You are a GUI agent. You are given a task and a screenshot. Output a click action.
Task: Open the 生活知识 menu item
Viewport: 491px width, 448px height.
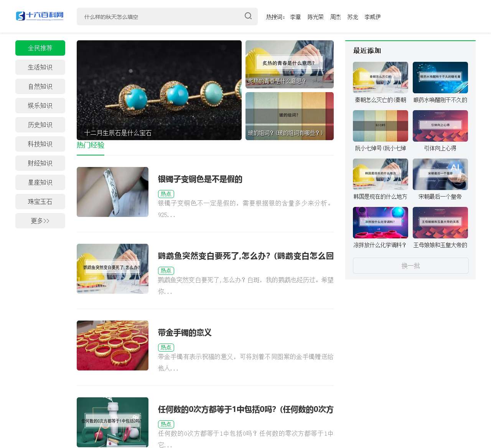pos(40,67)
